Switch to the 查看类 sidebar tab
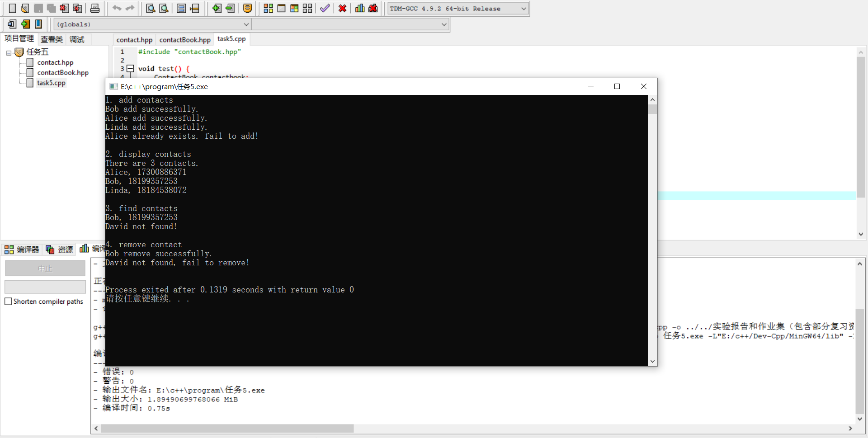This screenshot has height=438, width=868. (x=52, y=39)
